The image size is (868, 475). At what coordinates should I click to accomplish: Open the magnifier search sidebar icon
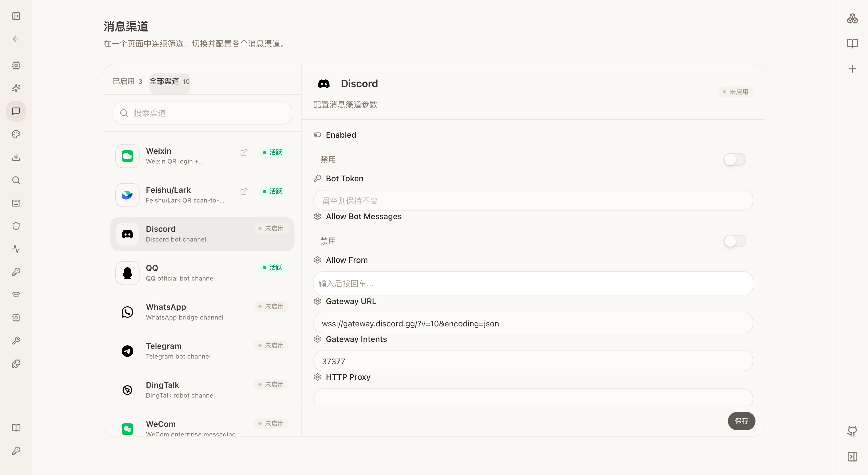click(x=16, y=180)
